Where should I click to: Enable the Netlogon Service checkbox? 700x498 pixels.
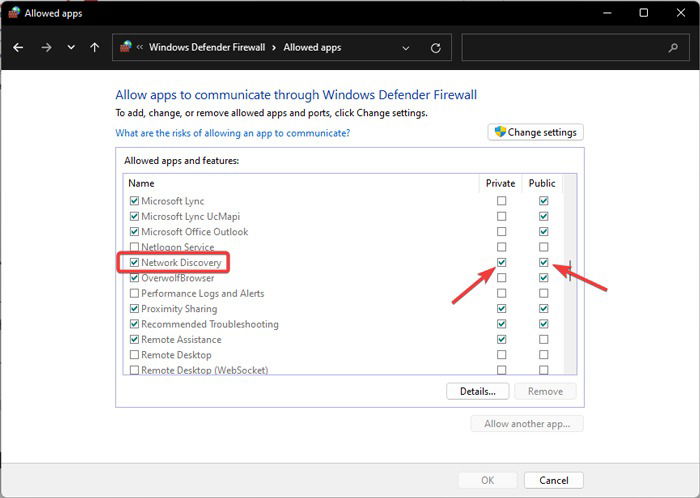tap(134, 247)
